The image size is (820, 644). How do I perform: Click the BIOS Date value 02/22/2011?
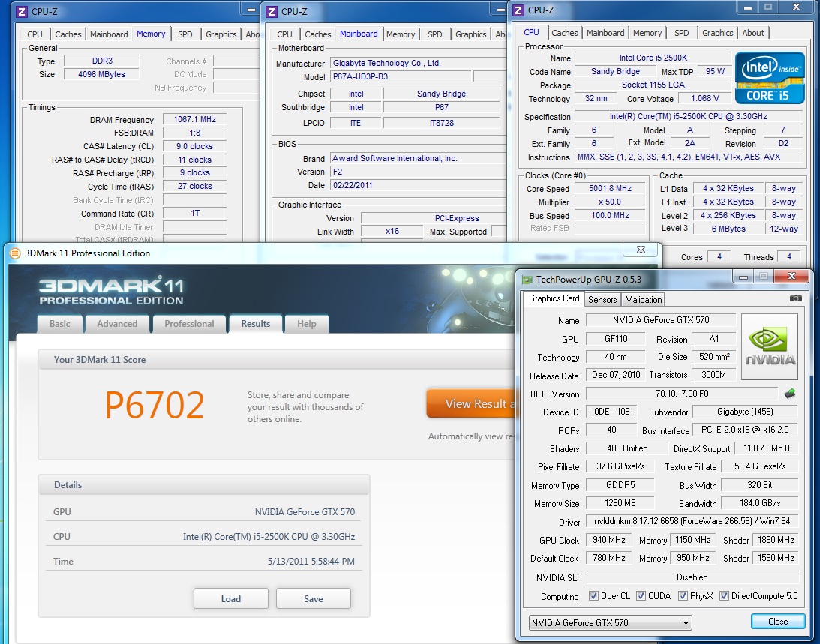point(419,186)
